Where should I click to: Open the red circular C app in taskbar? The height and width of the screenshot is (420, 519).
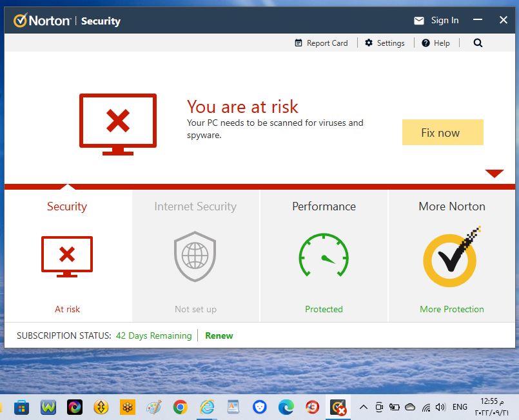312,407
